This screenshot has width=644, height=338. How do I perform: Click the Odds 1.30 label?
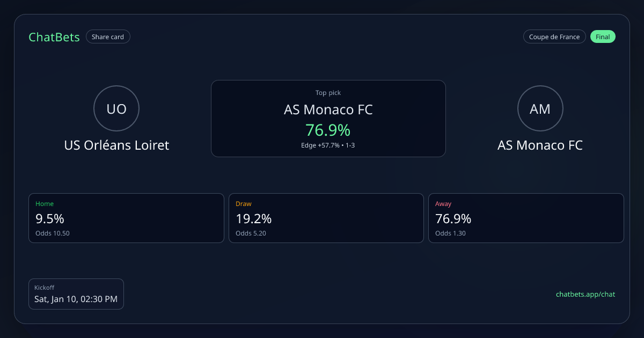(x=450, y=233)
